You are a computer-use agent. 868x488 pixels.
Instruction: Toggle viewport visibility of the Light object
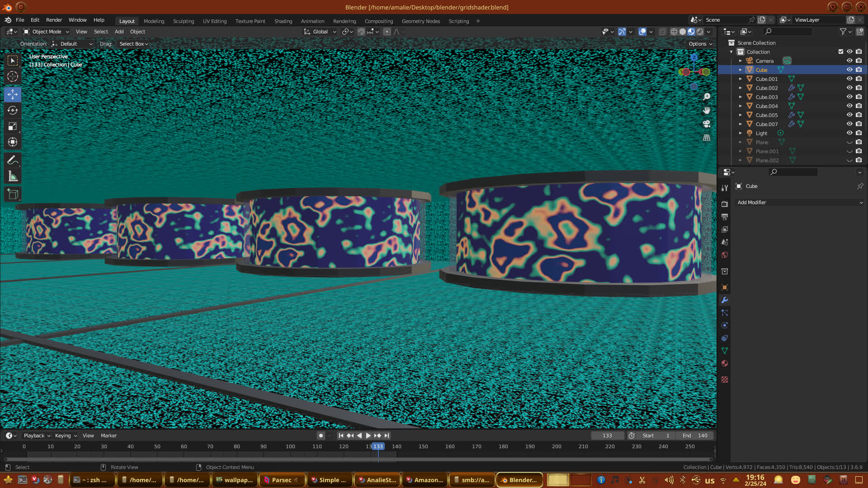point(849,133)
